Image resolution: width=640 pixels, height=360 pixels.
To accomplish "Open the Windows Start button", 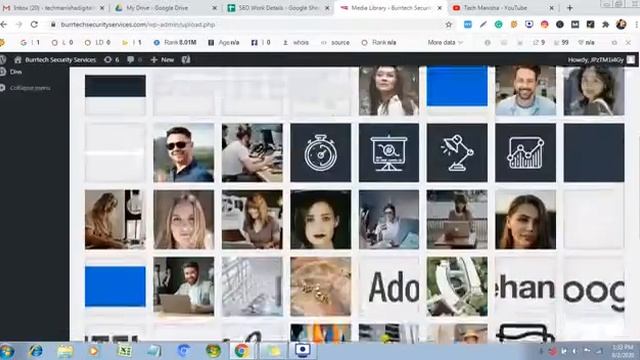I will coord(7,351).
